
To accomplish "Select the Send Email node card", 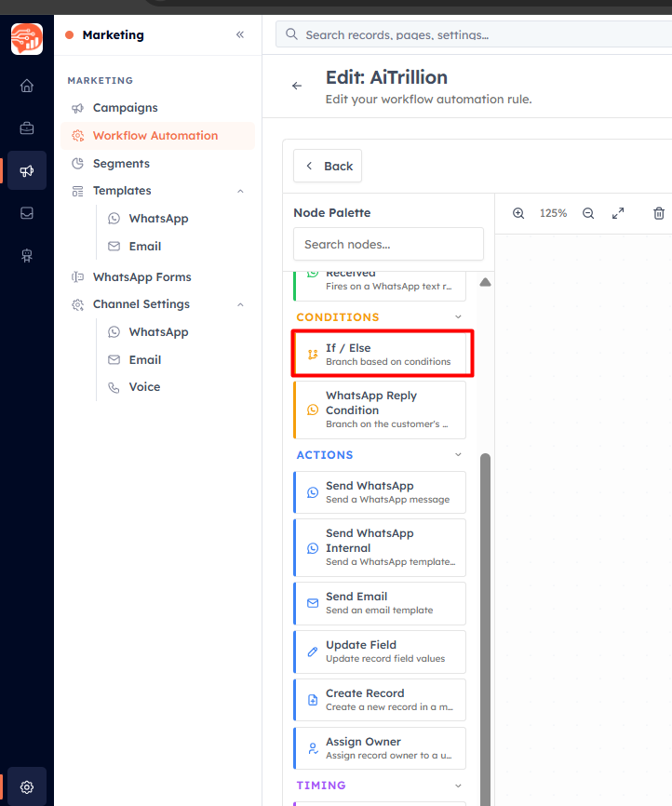I will coord(380,603).
